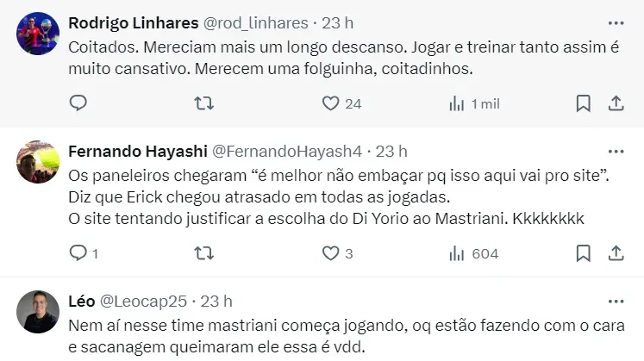Open the 23 h timestamp on Léo's tweet
Image resolution: width=644 pixels, height=361 pixels.
216,301
